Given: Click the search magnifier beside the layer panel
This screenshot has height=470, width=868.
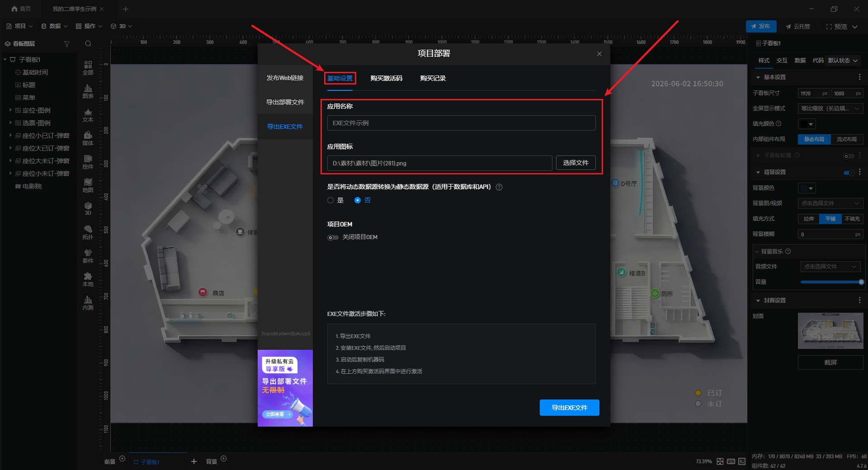Looking at the screenshot, I should click(x=88, y=44).
